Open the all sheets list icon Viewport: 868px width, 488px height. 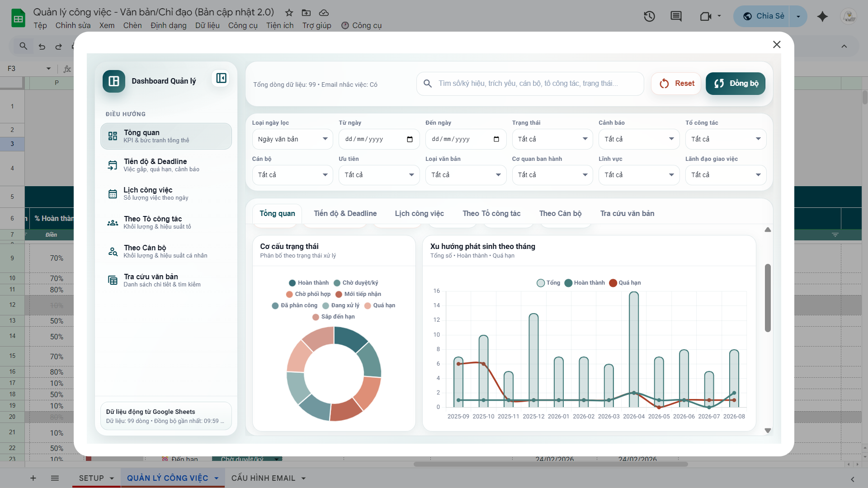point(55,478)
